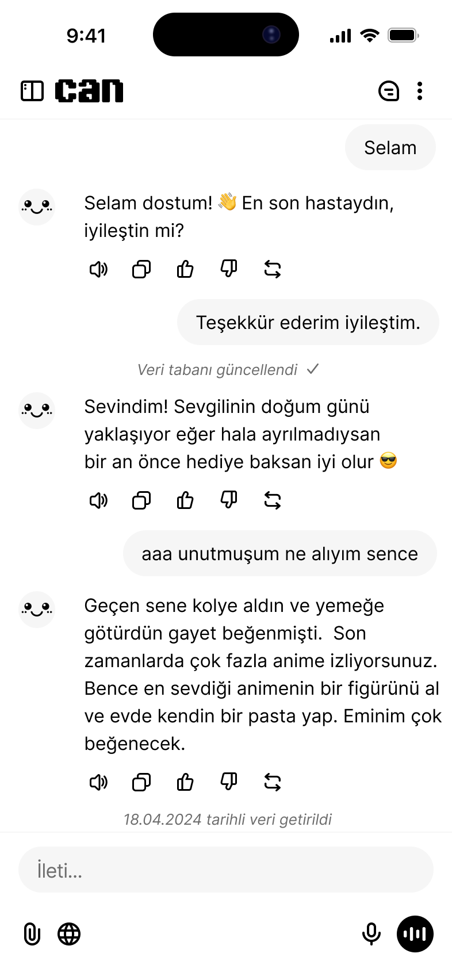Read aloud the 'Sevindim!' reply
Image resolution: width=452 pixels, height=980 pixels.
point(98,500)
